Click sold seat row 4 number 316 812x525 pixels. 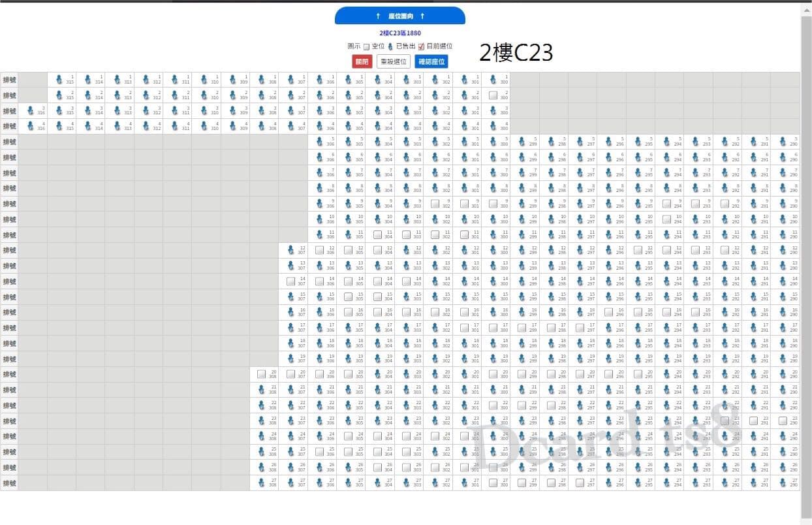[31, 126]
